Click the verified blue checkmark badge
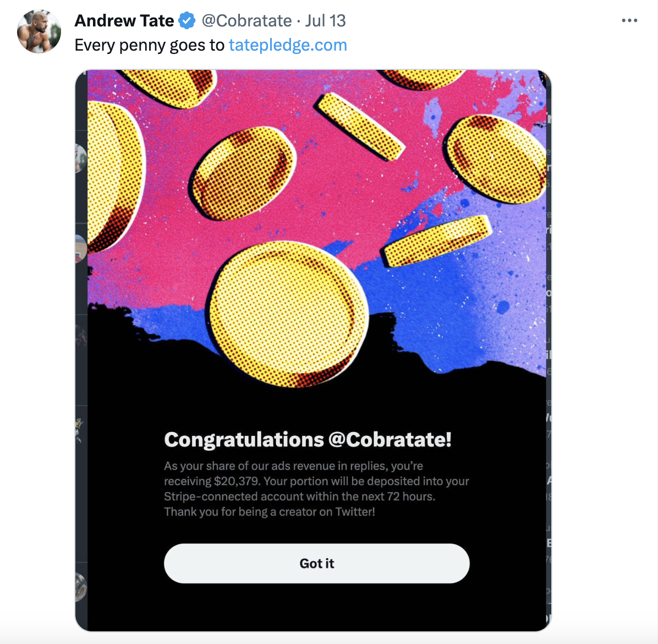The width and height of the screenshot is (658, 644). 187,20
